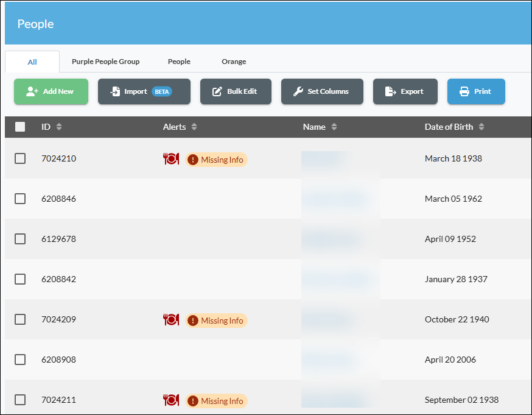Toggle the select-all checkbox in header

(x=20, y=127)
